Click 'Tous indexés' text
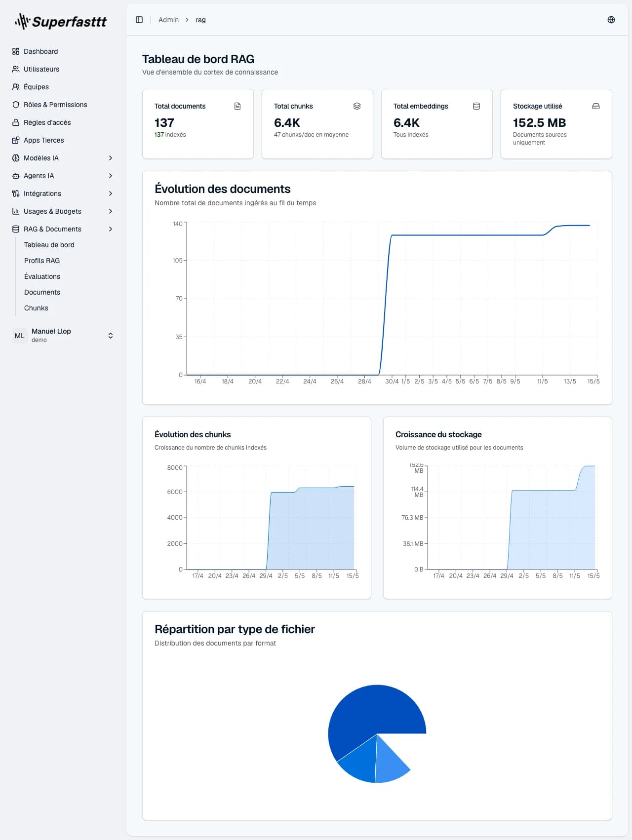Screen dimensions: 632x840 (x=411, y=135)
